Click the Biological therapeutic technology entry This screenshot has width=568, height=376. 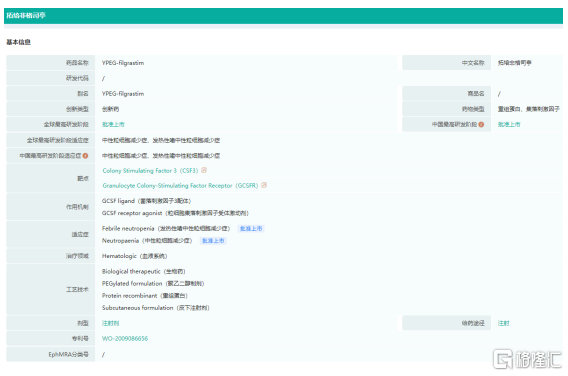point(144,271)
